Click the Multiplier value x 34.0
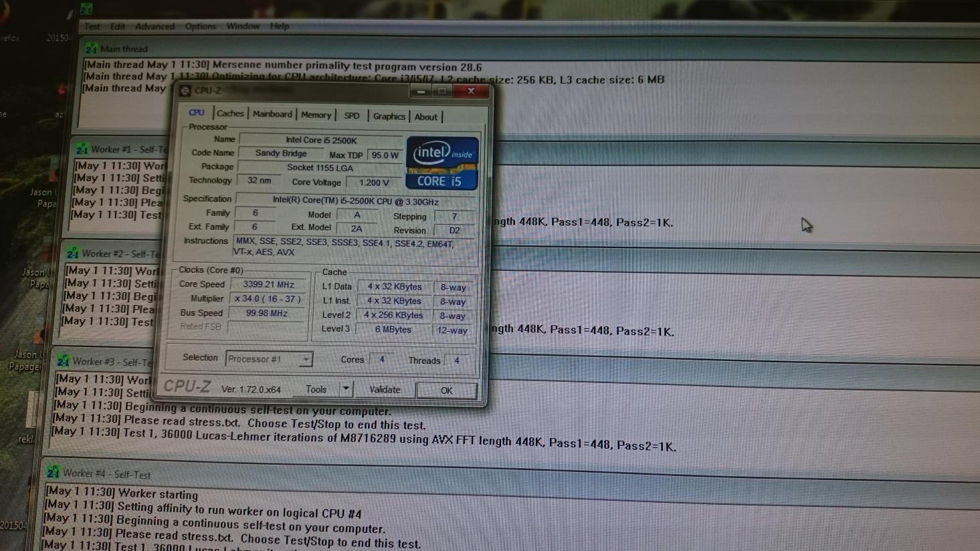 (x=268, y=299)
